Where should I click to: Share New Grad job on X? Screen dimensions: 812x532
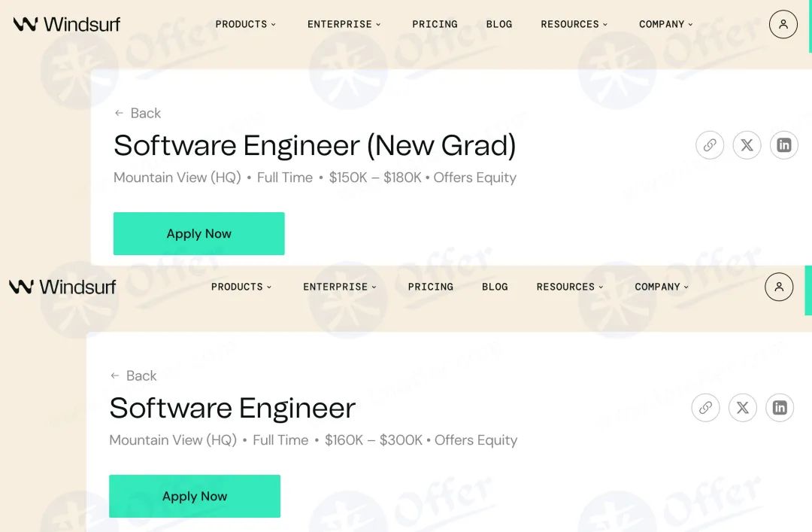pos(747,145)
